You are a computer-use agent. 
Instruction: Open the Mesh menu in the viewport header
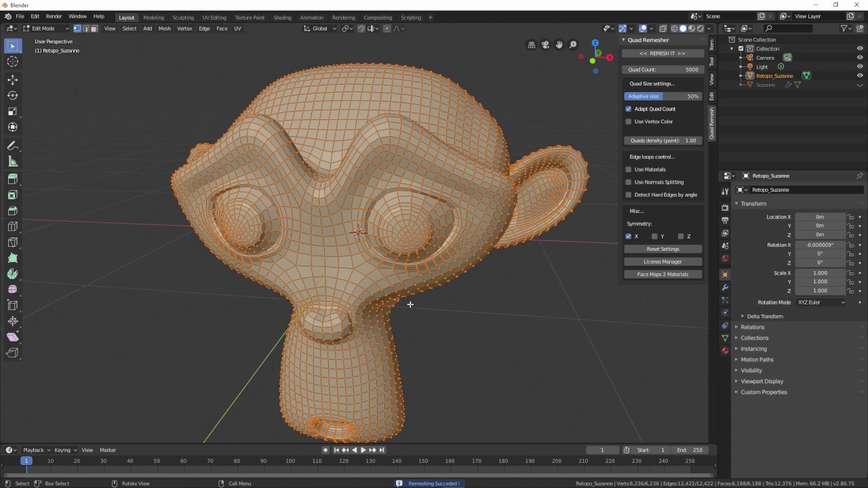(x=165, y=28)
